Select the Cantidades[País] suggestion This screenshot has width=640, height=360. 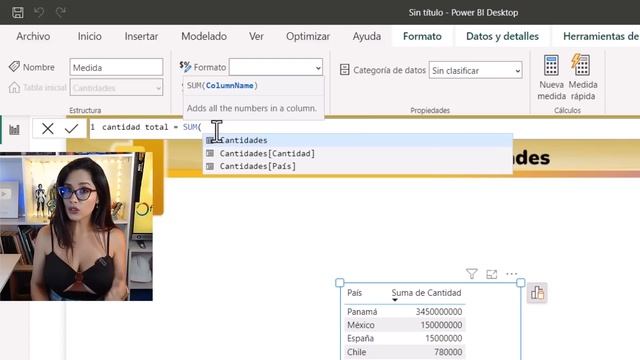(x=358, y=167)
